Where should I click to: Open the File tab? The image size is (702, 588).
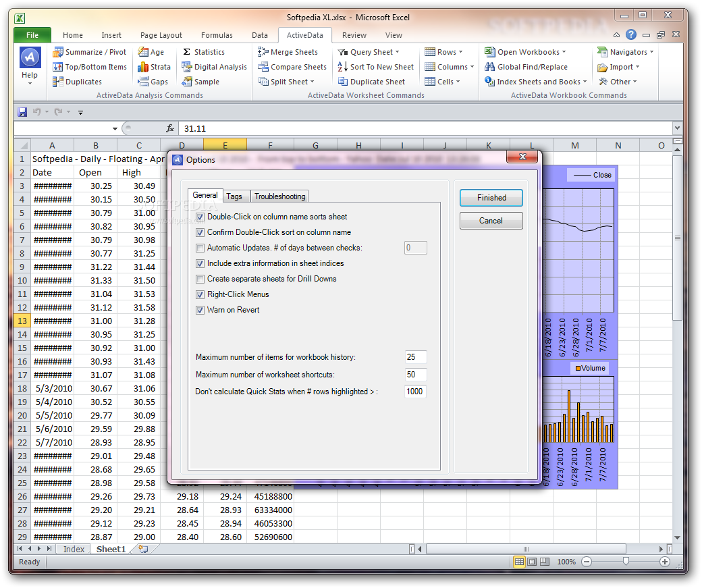32,35
